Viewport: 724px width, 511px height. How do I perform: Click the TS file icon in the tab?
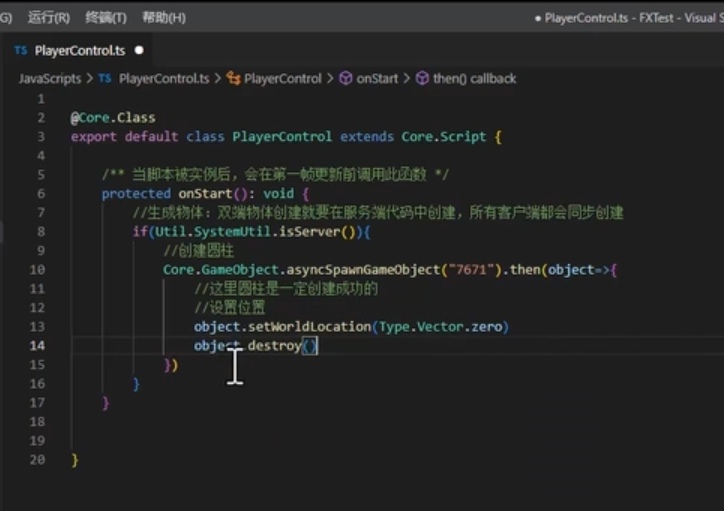[x=20, y=50]
